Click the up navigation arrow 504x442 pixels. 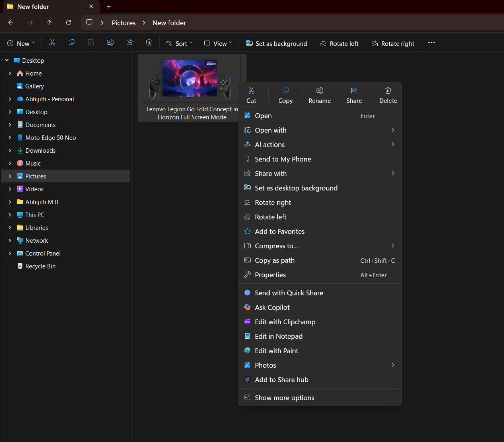click(49, 23)
